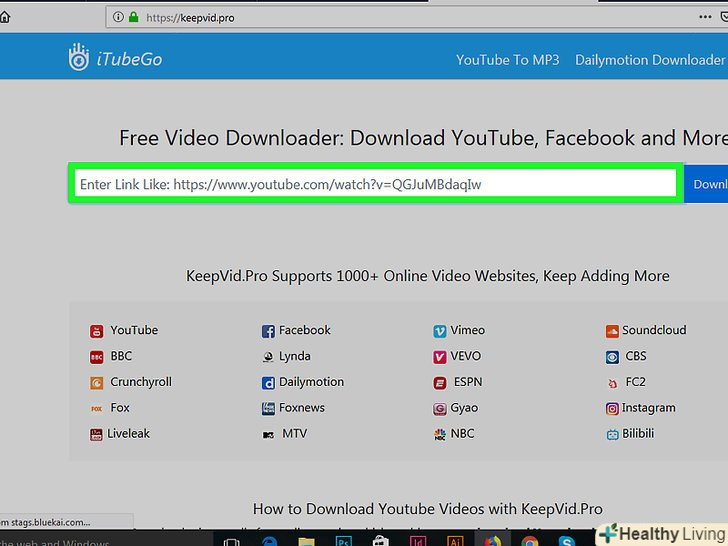728x546 pixels.
Task: Click the Instagram camera icon
Action: [x=612, y=409]
